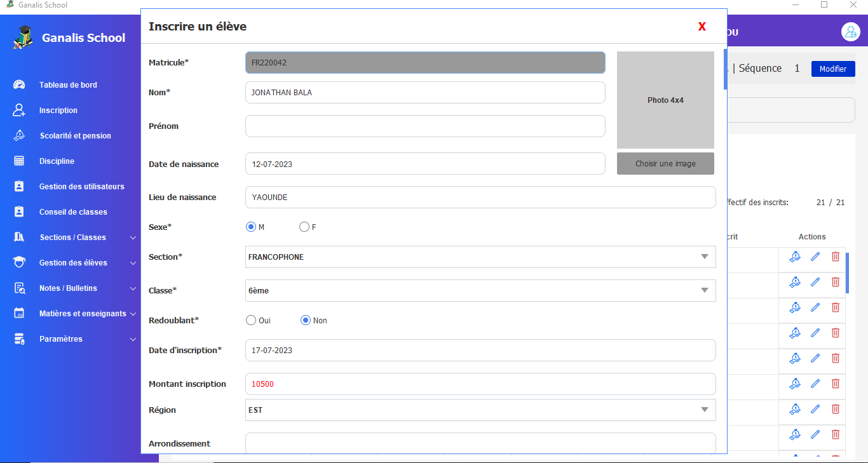Click the 21 / 21 enrolled count
Screen dimensions: 868x463
click(x=831, y=203)
